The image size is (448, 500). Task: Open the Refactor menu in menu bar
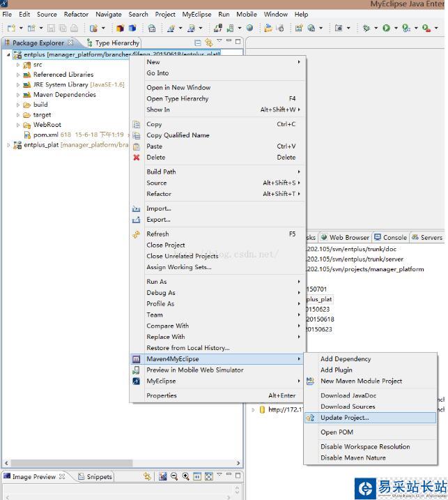[76, 15]
